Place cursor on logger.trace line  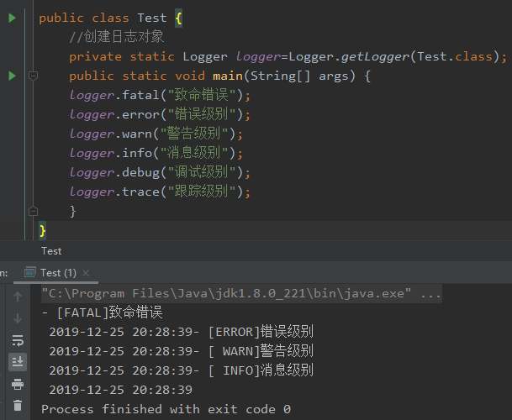coord(160,192)
